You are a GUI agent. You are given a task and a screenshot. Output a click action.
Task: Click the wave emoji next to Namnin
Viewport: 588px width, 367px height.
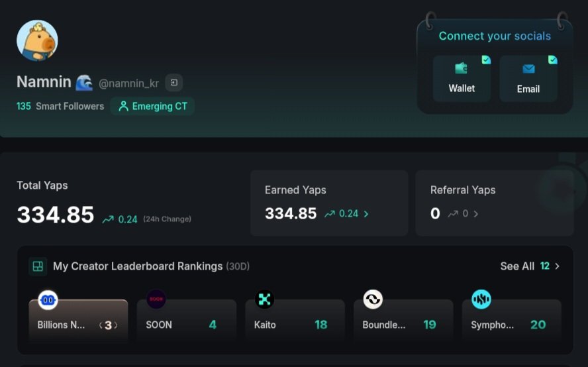coord(84,83)
